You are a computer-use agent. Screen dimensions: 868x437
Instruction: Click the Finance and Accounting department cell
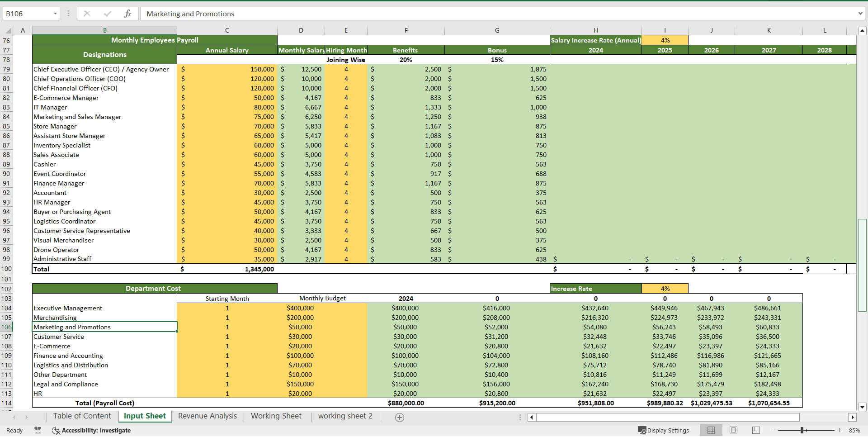(104, 356)
